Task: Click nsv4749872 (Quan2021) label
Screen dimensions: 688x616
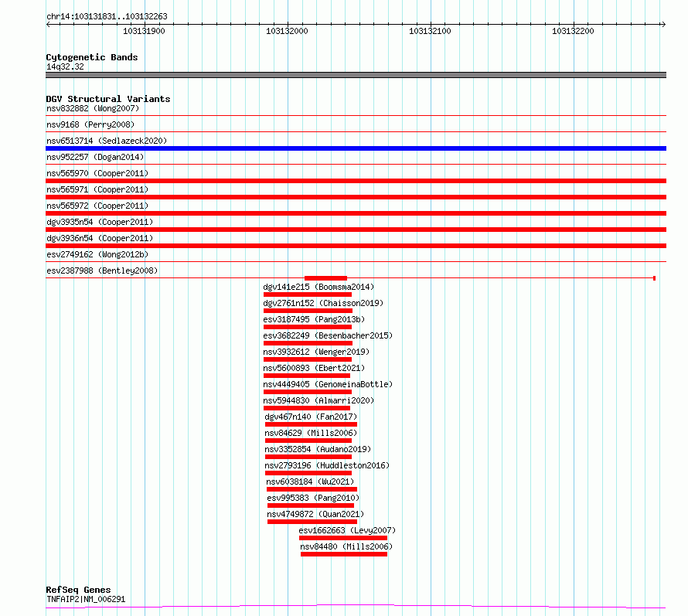Action: click(315, 514)
